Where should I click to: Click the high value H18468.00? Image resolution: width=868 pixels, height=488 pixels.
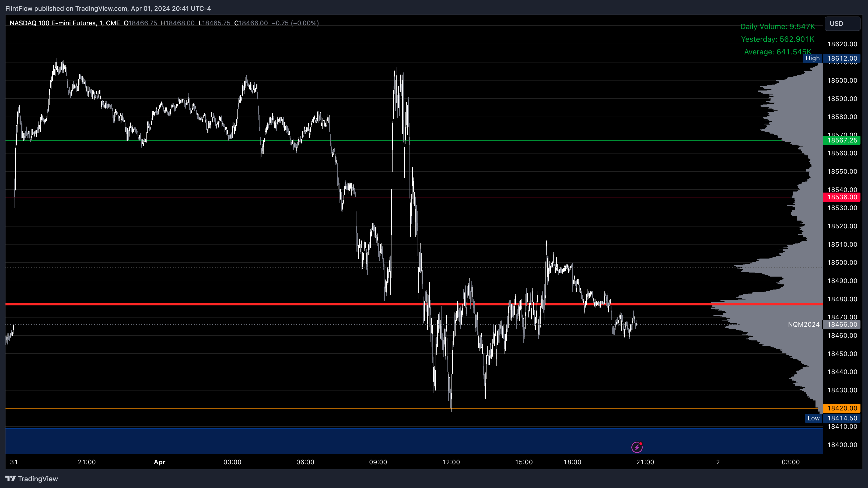click(x=178, y=23)
